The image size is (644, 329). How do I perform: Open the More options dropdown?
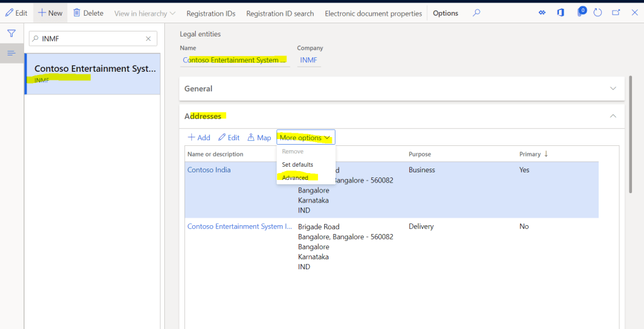[305, 138]
